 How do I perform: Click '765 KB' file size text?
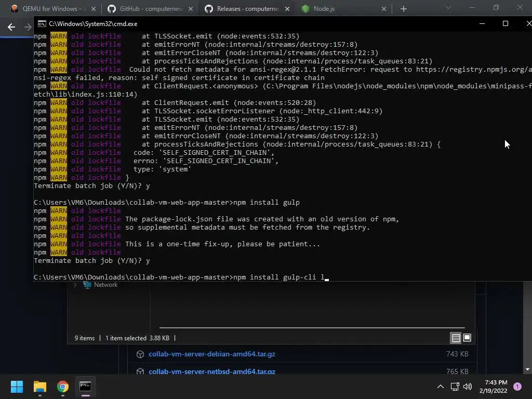pyautogui.click(x=457, y=371)
